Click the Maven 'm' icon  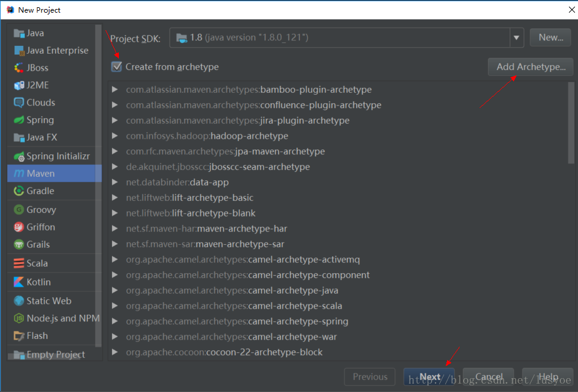click(19, 174)
